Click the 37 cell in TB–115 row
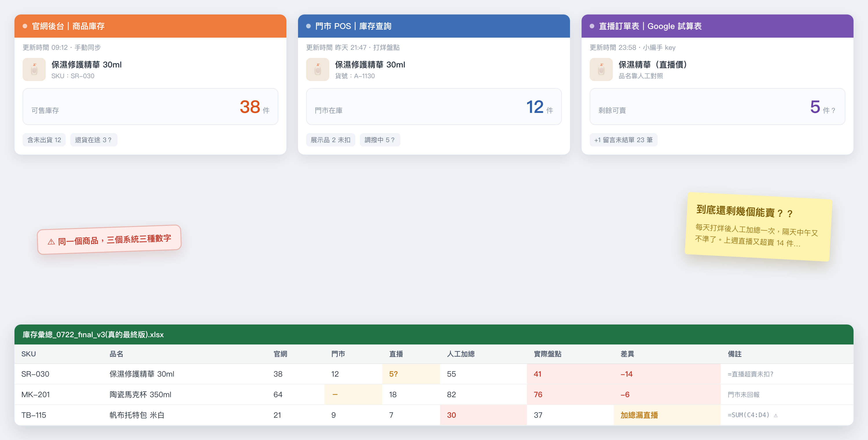Image resolution: width=868 pixels, height=440 pixels. point(570,415)
